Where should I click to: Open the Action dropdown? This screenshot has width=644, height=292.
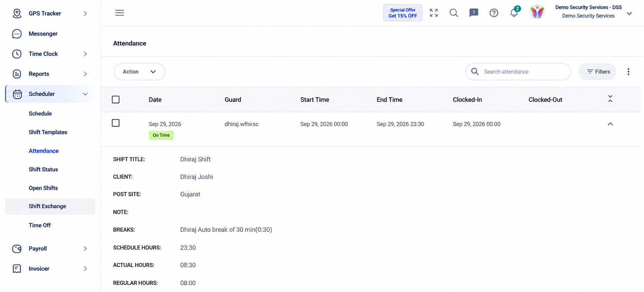[139, 72]
